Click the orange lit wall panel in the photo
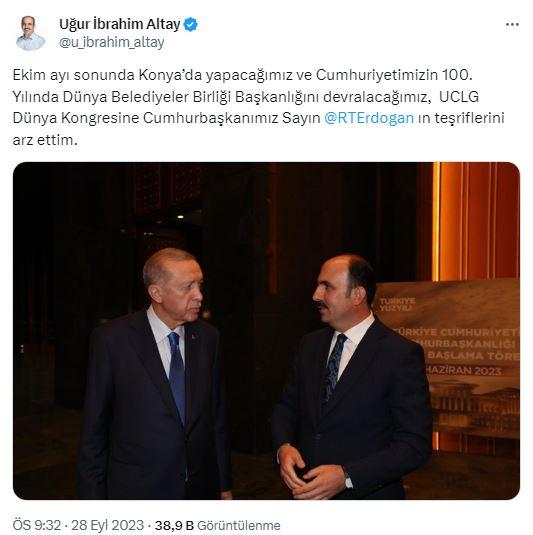Image resolution: width=533 pixels, height=535 pixels. coord(476,221)
